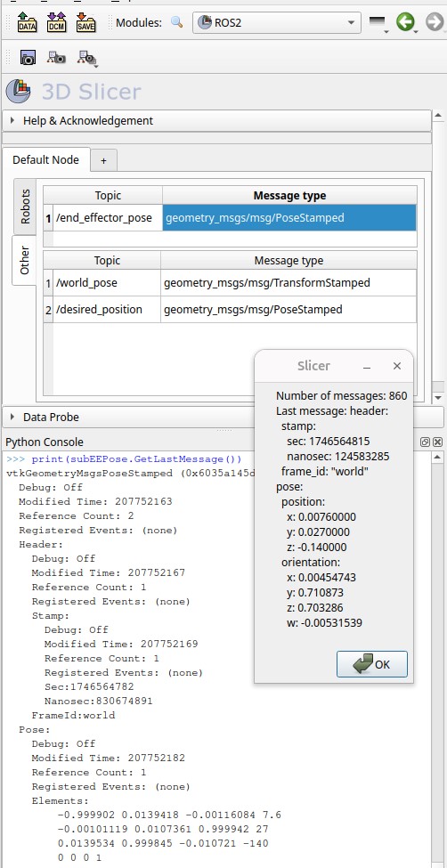
Task: Close the Python Console panel
Action: pos(437,442)
